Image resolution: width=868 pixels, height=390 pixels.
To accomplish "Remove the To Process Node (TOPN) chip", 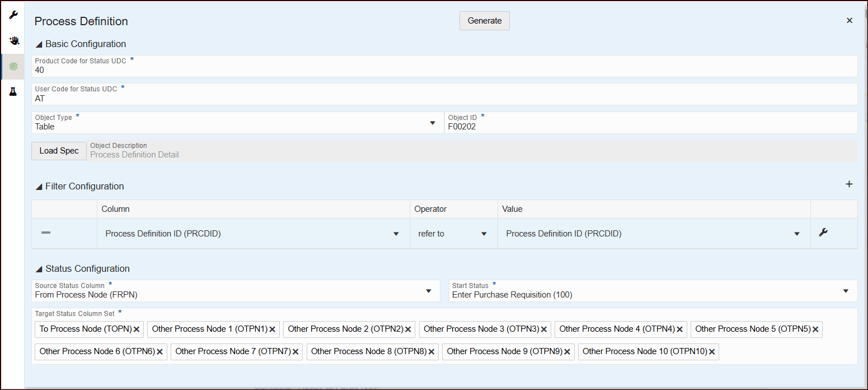I will [x=136, y=329].
